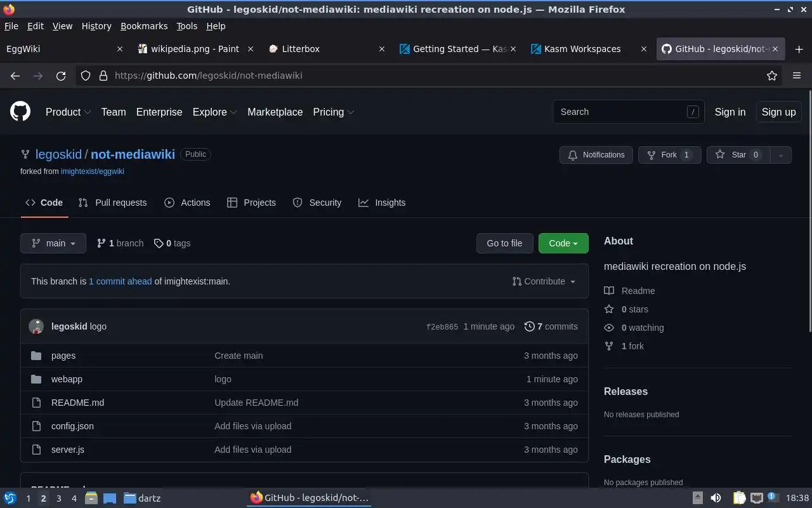812x508 pixels.
Task: Open dartz folder in taskbar
Action: tap(142, 498)
